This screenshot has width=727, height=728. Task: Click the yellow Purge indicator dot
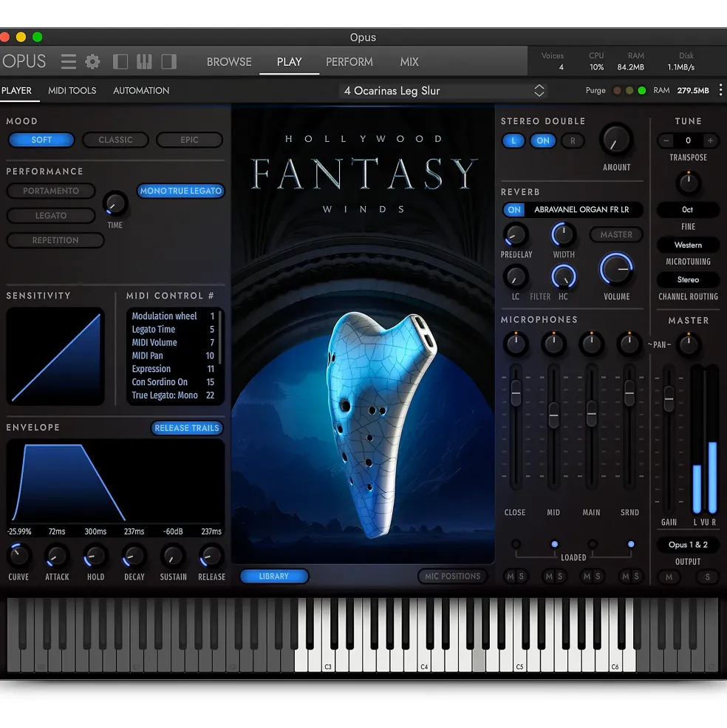(x=629, y=90)
